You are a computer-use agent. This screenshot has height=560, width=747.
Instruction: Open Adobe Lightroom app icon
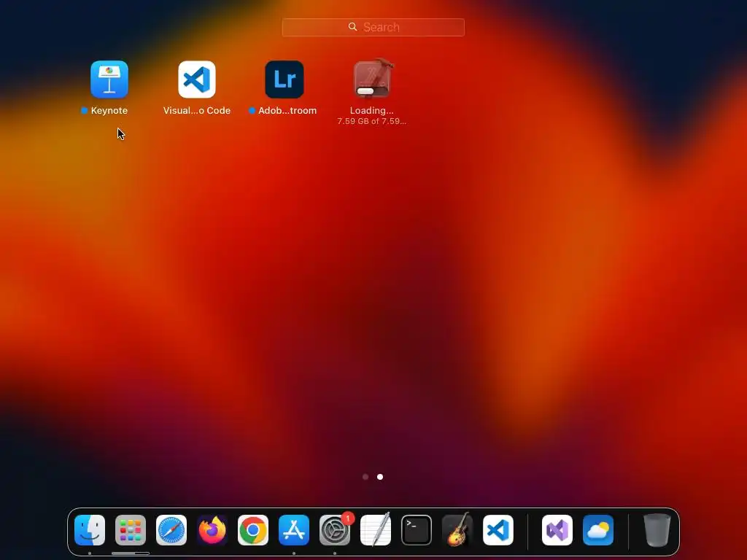[x=285, y=79]
